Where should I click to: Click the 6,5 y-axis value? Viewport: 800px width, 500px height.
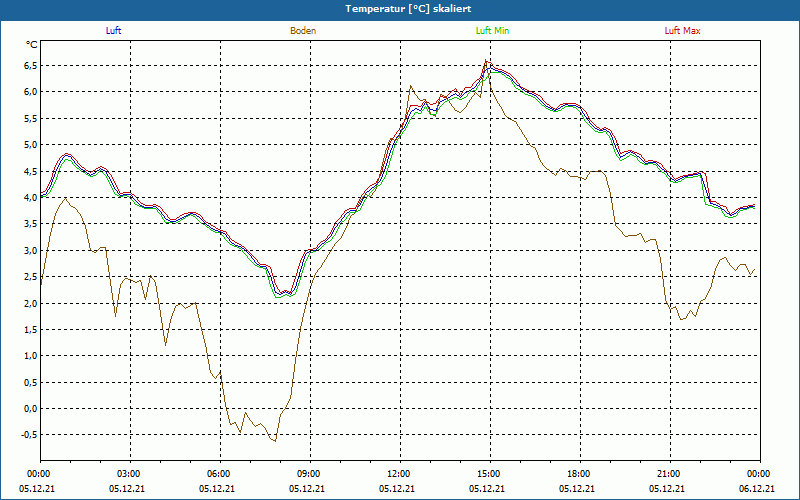[x=30, y=65]
